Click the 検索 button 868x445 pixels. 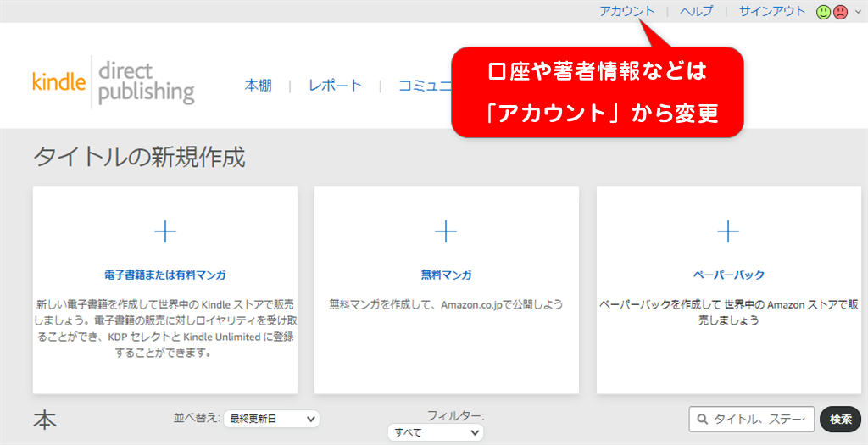[840, 419]
